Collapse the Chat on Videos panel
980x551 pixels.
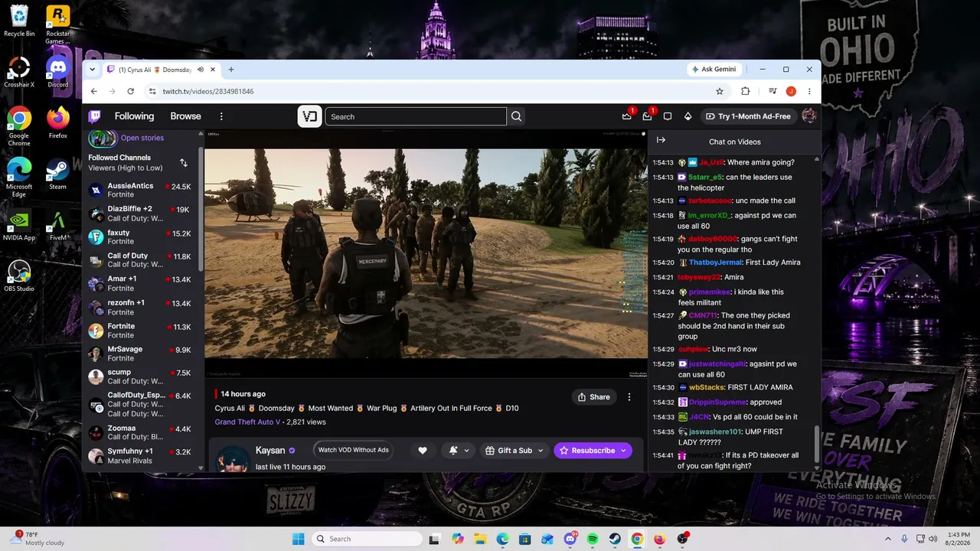661,140
